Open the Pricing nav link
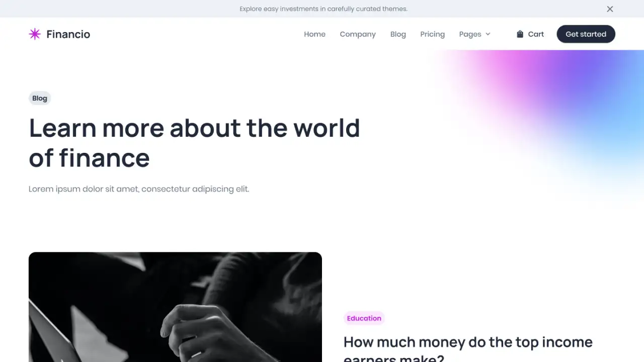This screenshot has height=362, width=644. click(x=432, y=34)
